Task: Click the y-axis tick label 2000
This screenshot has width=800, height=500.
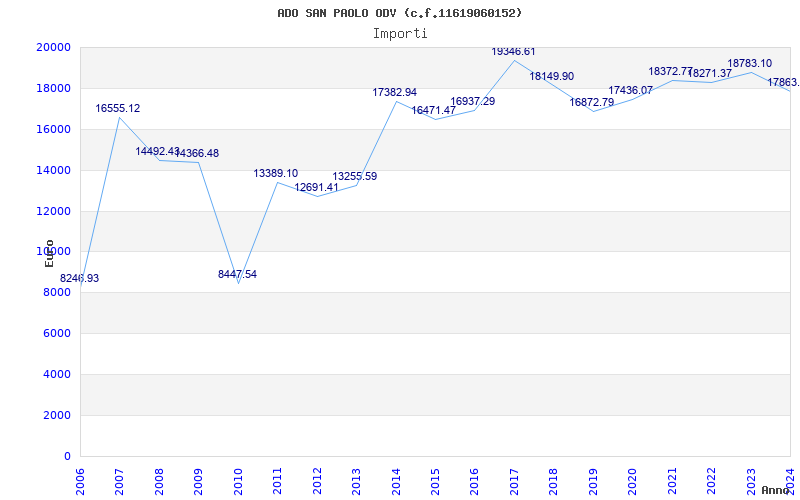Action: pyautogui.click(x=57, y=415)
